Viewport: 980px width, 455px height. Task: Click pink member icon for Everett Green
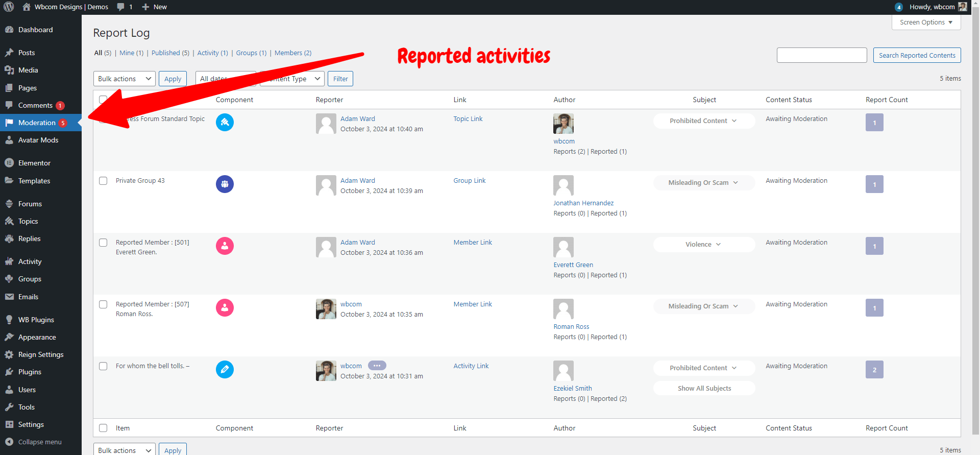tap(225, 246)
